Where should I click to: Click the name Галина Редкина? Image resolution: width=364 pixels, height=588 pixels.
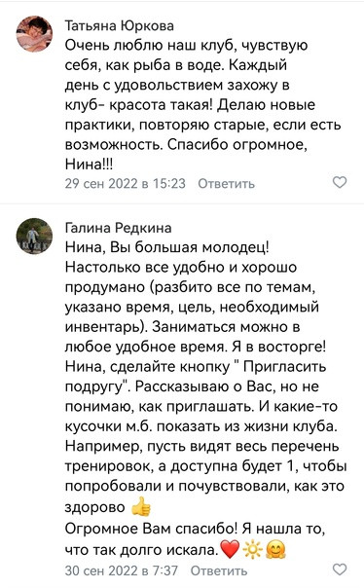coord(118,227)
